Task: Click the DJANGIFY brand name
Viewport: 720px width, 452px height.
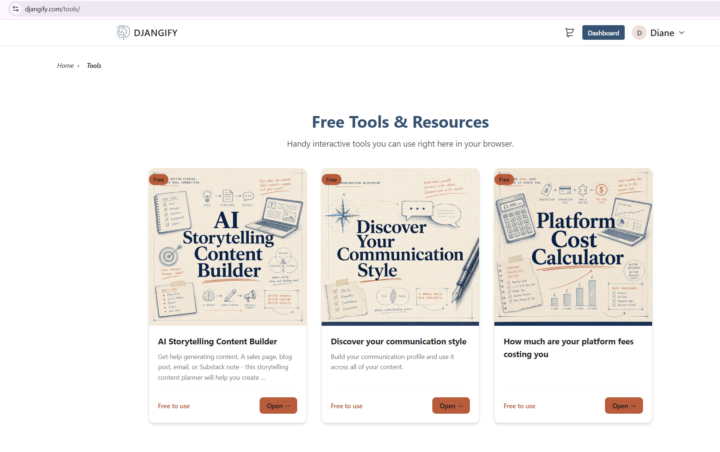Action: pyautogui.click(x=155, y=33)
